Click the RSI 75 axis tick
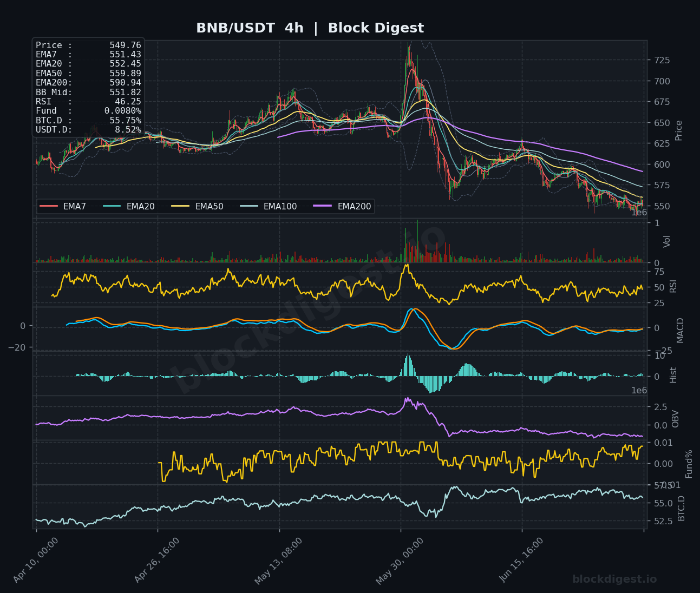The image size is (700, 593). (x=659, y=272)
